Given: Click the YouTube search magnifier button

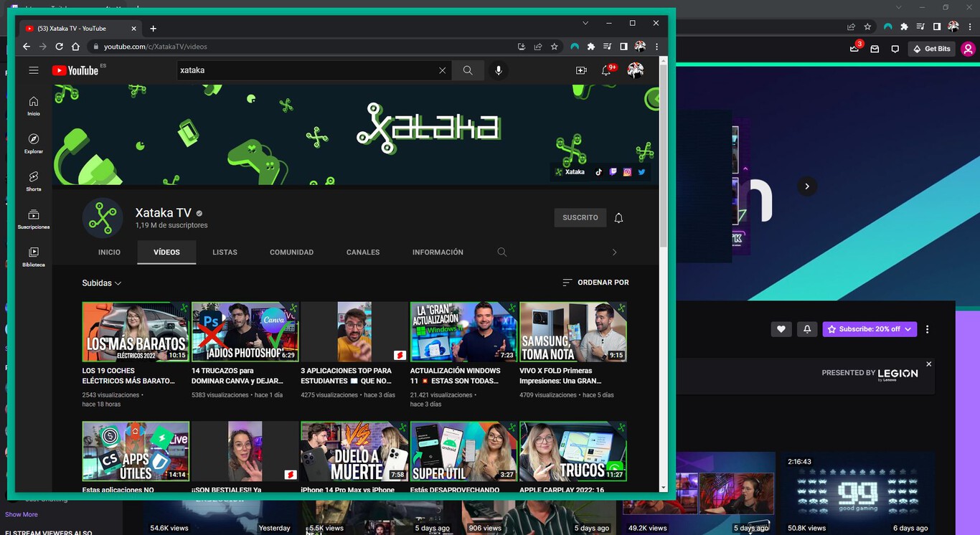Looking at the screenshot, I should click(x=468, y=70).
